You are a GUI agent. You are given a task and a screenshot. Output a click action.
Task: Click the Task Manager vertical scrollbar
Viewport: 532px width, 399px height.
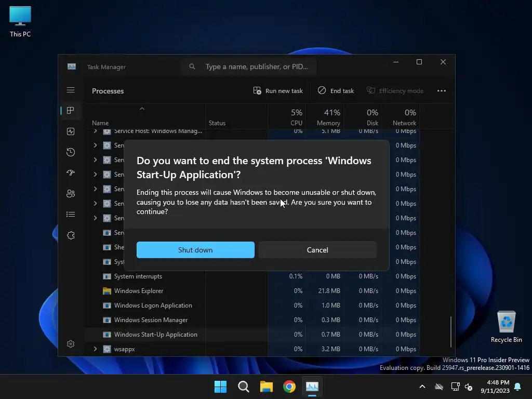click(451, 331)
